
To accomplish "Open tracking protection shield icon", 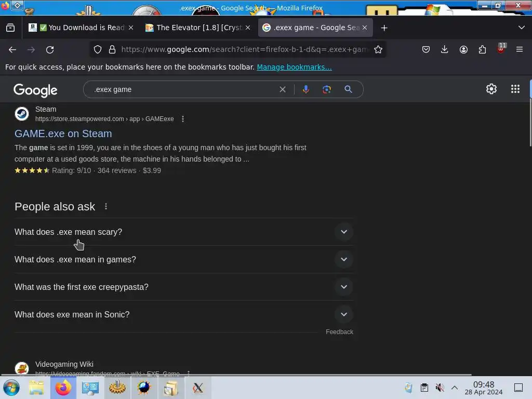I will point(98,49).
